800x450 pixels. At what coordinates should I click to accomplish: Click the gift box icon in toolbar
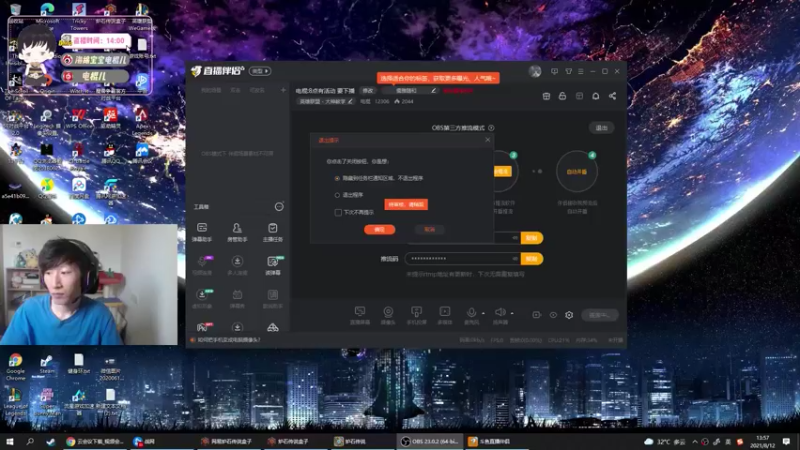point(546,96)
